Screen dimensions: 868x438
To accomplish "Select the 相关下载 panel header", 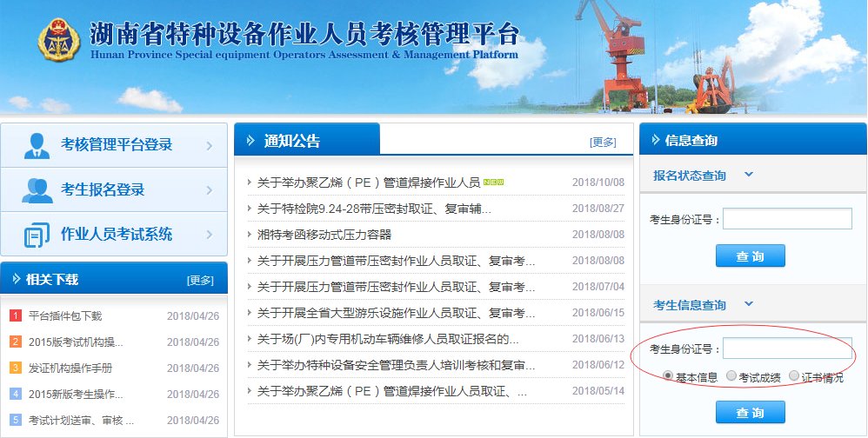I will 114,278.
